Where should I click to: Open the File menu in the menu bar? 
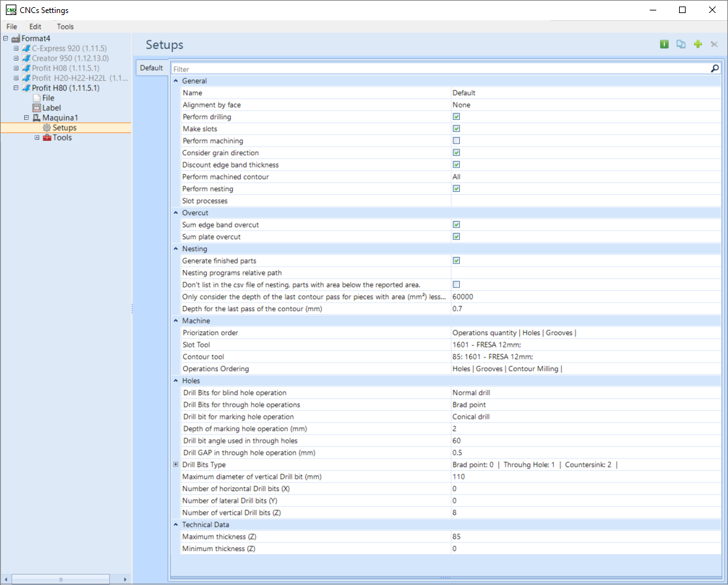pos(12,27)
